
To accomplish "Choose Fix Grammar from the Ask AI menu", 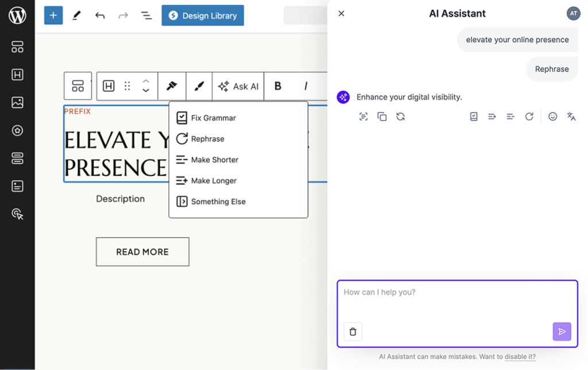I will 213,118.
